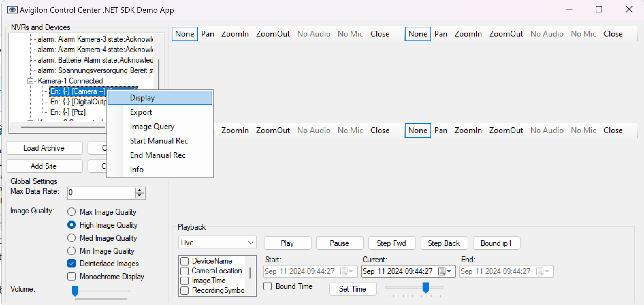Click Close in lower-left video pane toolbar

(380, 130)
